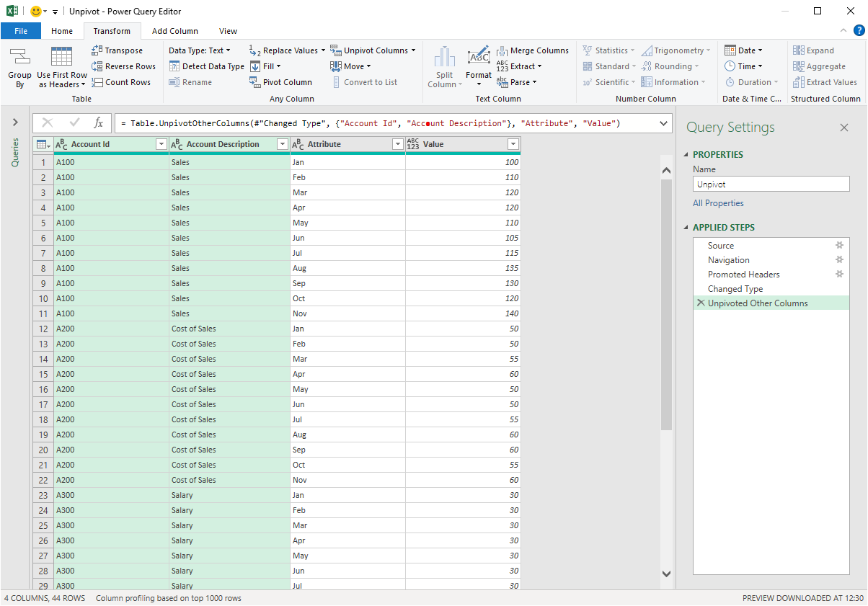Open the Unpivot Columns dropdown
868x606 pixels.
tap(373, 50)
